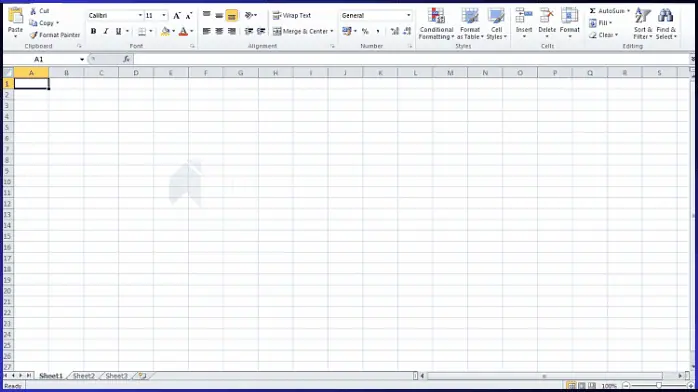Center text horizontally

tap(219, 31)
